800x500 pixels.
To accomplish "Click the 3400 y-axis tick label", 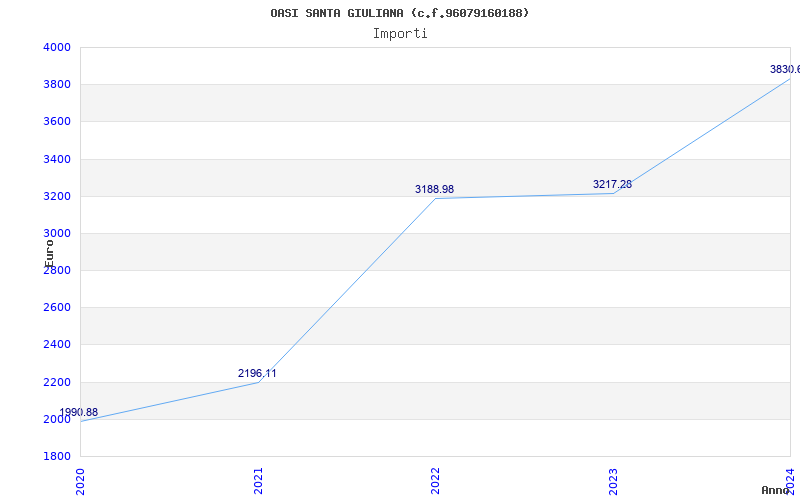I will 57,159.
